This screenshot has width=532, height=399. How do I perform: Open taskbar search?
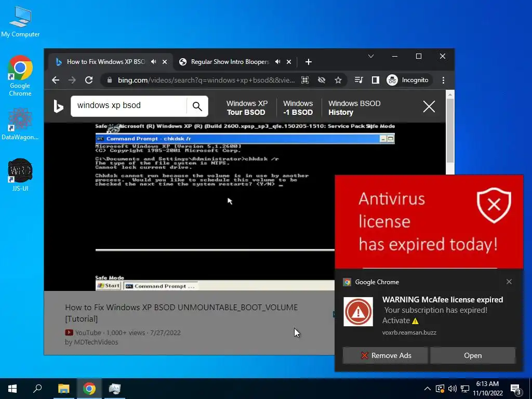tap(37, 389)
